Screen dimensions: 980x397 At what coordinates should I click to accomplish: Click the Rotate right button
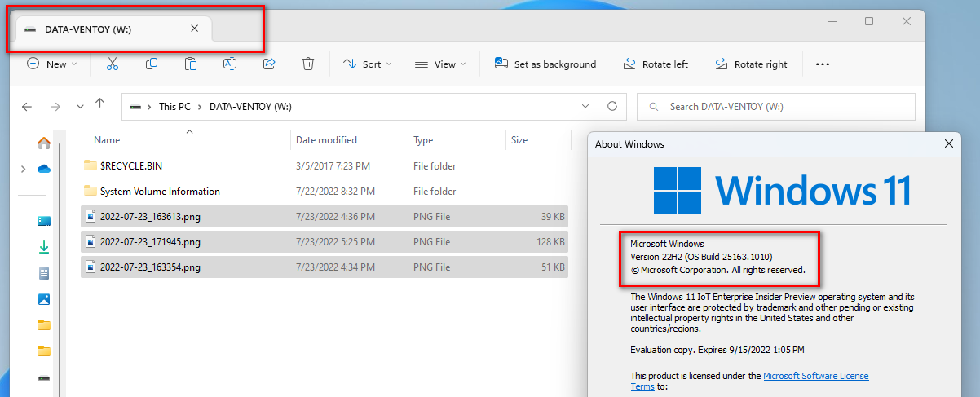coord(751,64)
